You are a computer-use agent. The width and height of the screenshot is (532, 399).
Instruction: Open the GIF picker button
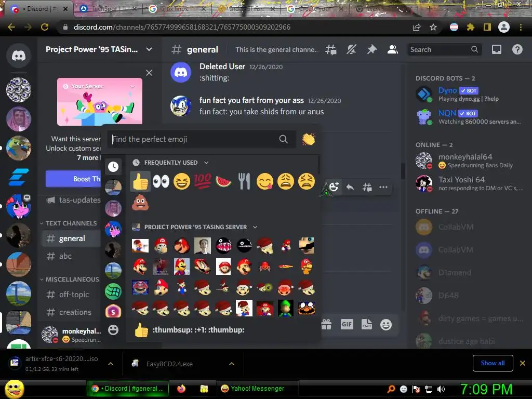(x=347, y=325)
